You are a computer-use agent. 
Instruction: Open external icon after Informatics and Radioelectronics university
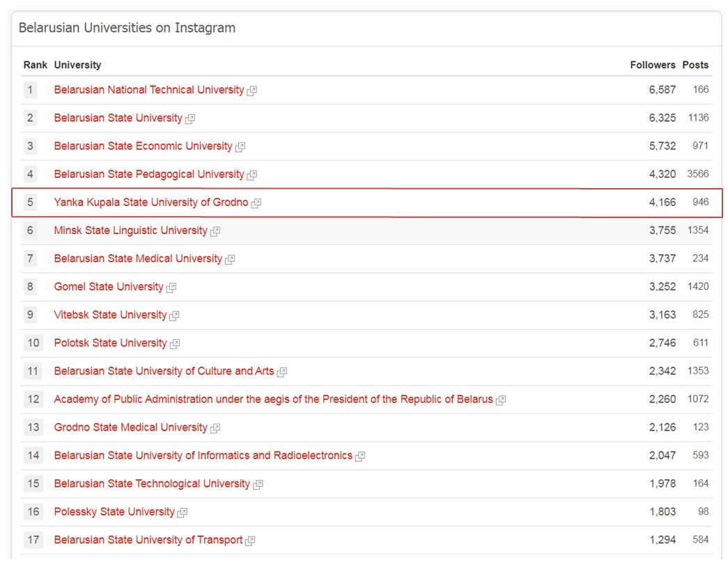pyautogui.click(x=360, y=456)
